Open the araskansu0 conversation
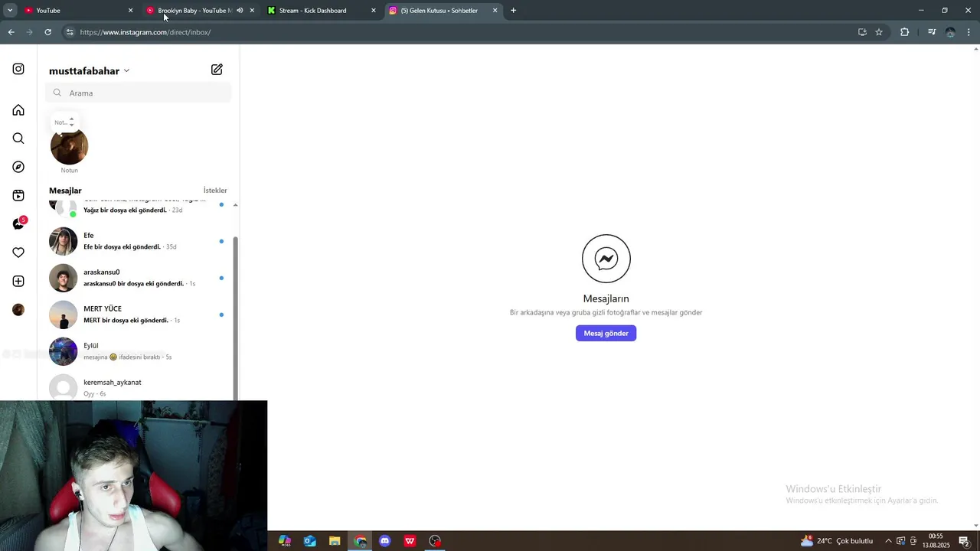 (138, 278)
